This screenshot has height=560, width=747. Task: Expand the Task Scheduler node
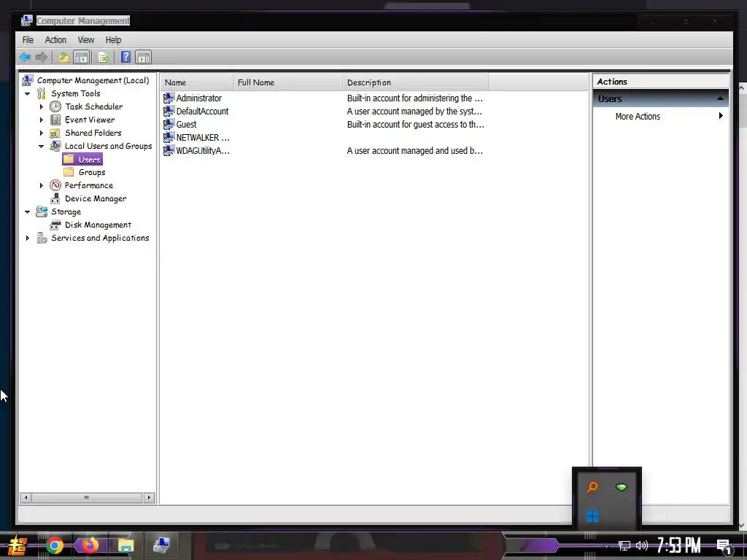42,106
